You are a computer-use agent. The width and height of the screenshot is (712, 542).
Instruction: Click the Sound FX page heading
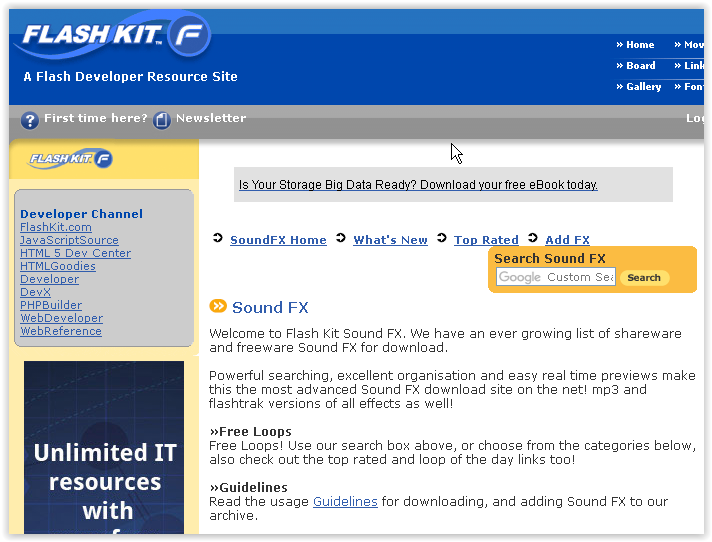pos(270,307)
